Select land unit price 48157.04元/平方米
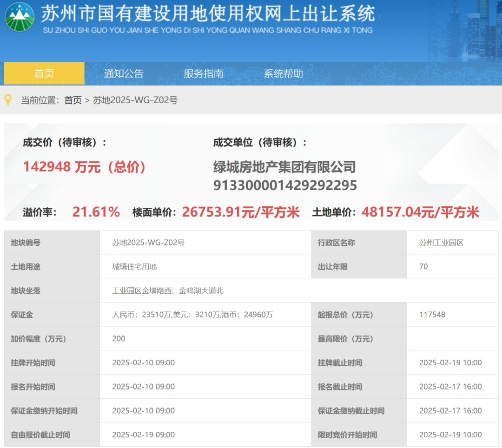Viewport: 502px width, 448px height. tap(420, 212)
